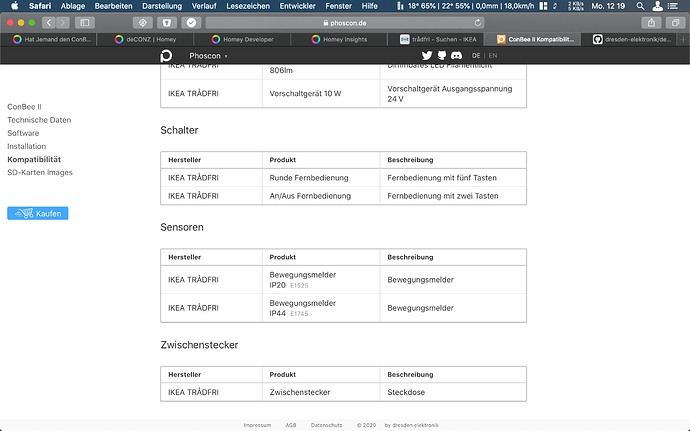The height and width of the screenshot is (431, 690).
Task: Click the 'Steckdose' description cell
Action: (x=453, y=392)
